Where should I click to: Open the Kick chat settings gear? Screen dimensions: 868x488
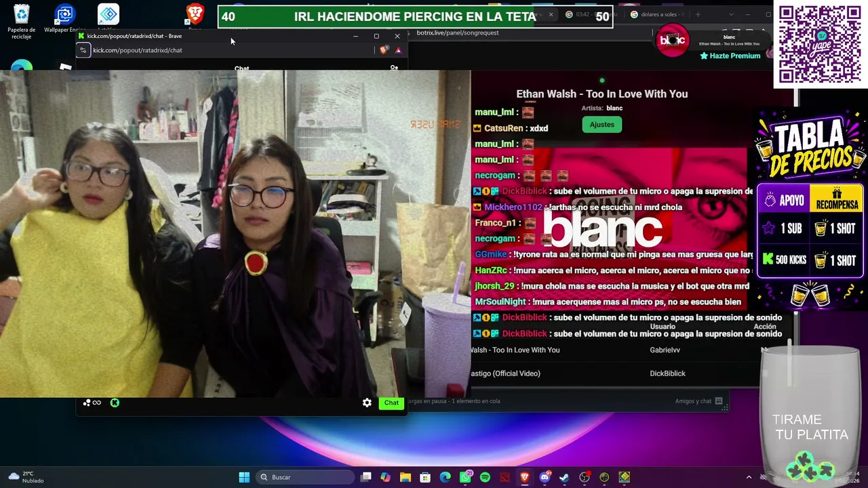367,403
